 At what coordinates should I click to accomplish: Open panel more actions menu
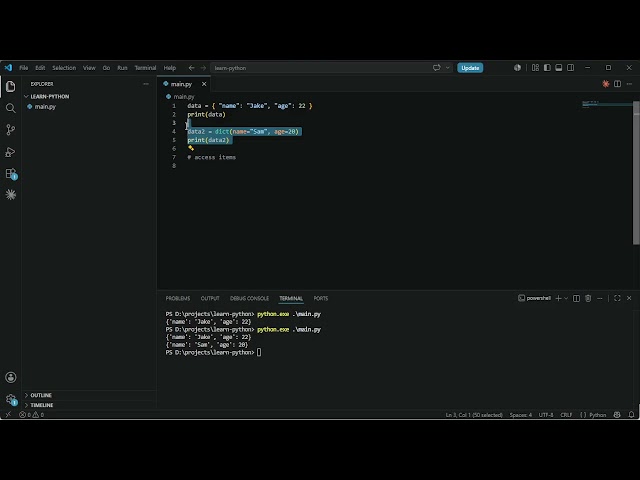coord(600,298)
